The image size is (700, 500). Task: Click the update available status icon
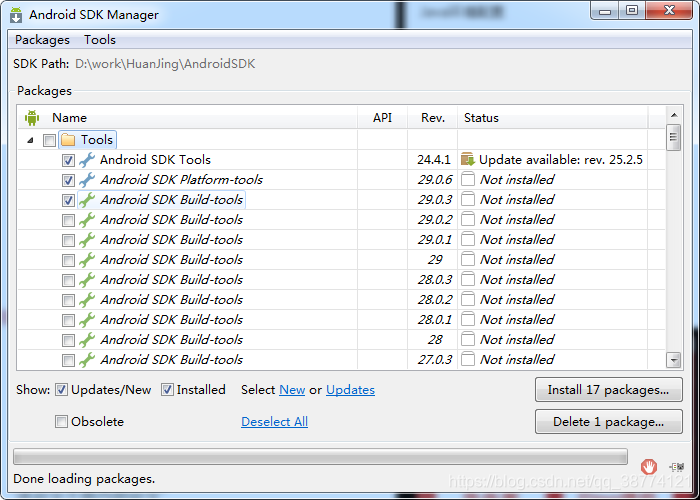tap(468, 159)
